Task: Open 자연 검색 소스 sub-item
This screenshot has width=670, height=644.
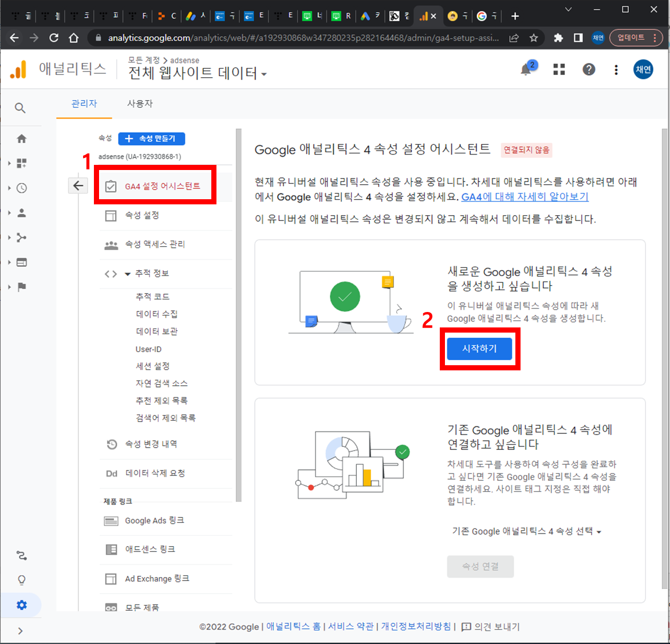Action: pyautogui.click(x=161, y=384)
